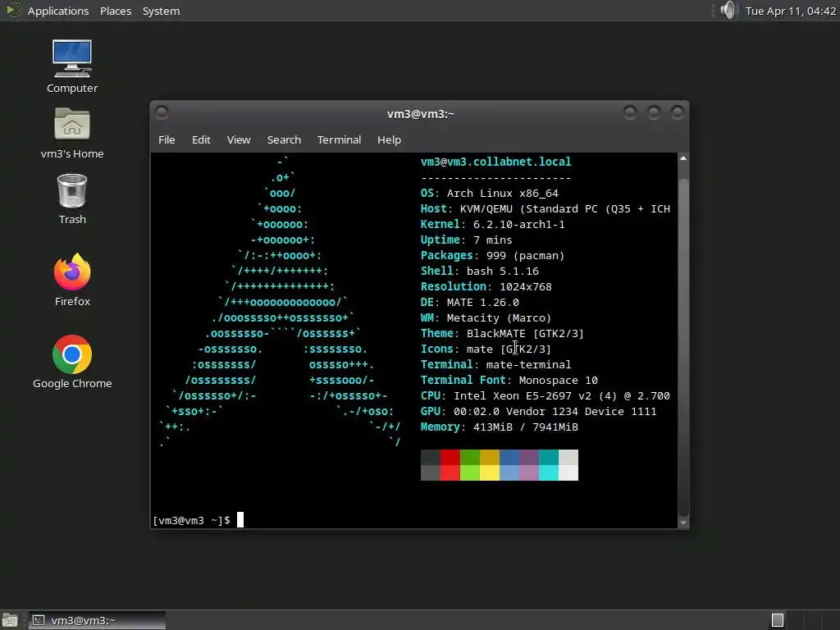The width and height of the screenshot is (840, 630).
Task: Click the CPU: Intel Xeon line
Action: [x=546, y=395]
